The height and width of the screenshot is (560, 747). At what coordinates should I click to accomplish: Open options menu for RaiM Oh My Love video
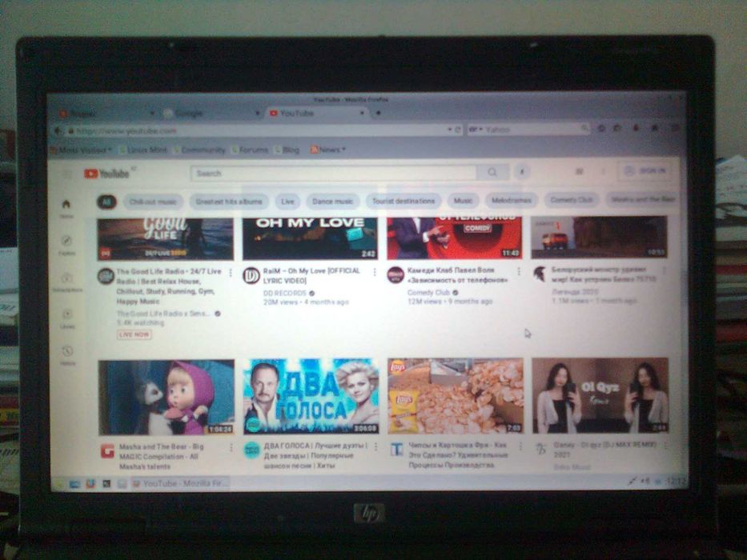375,272
